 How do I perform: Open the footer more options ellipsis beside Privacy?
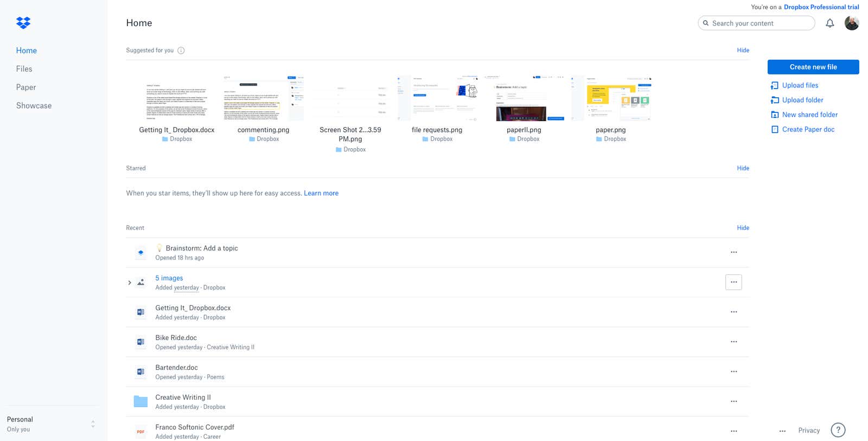[x=782, y=431]
